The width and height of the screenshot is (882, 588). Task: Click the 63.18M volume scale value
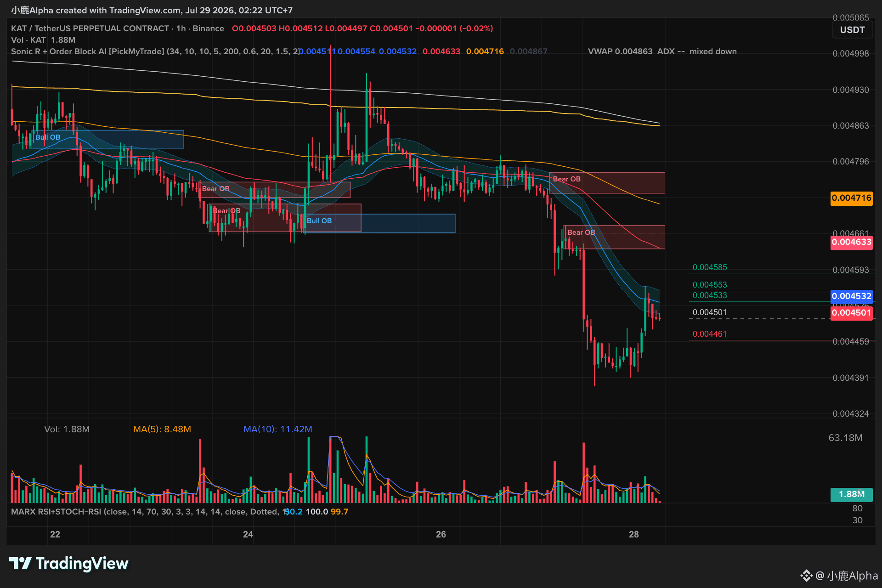845,438
